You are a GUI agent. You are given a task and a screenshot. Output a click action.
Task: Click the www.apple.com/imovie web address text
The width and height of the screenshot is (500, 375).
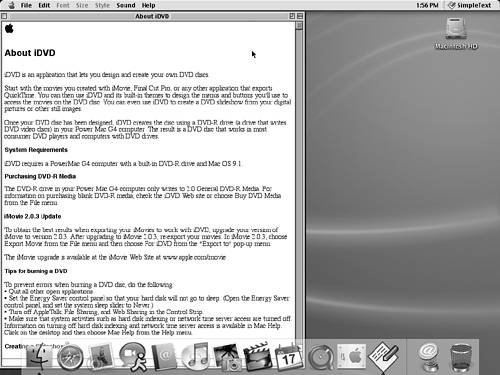tap(194, 257)
